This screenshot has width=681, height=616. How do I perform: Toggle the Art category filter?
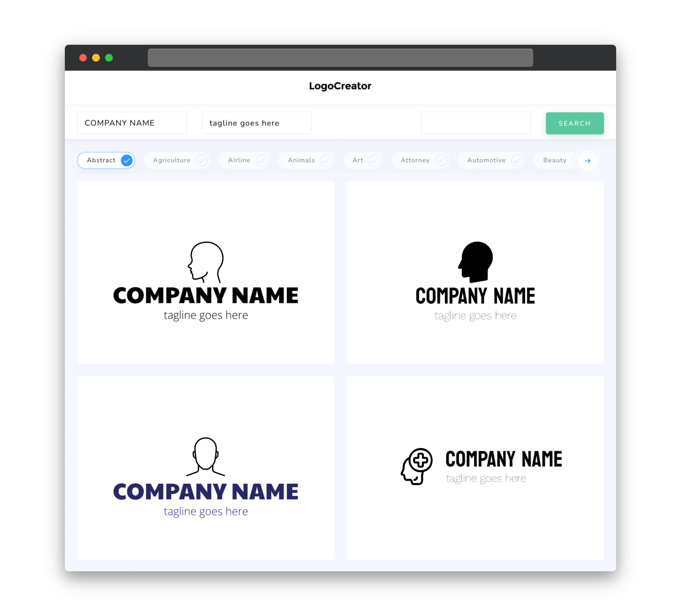(363, 160)
